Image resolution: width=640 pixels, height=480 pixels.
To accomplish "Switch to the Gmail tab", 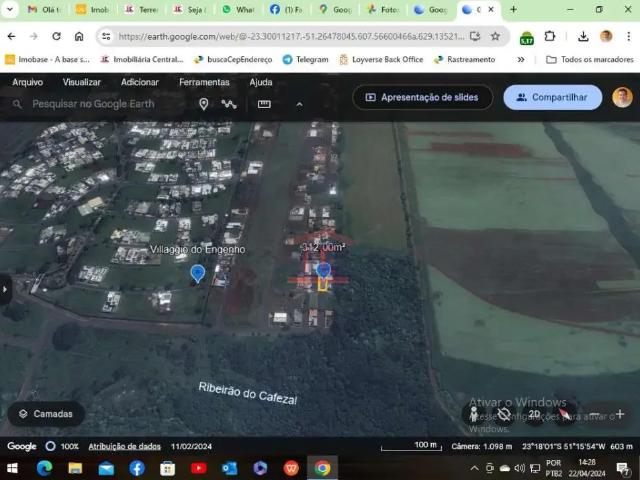I will (44, 9).
